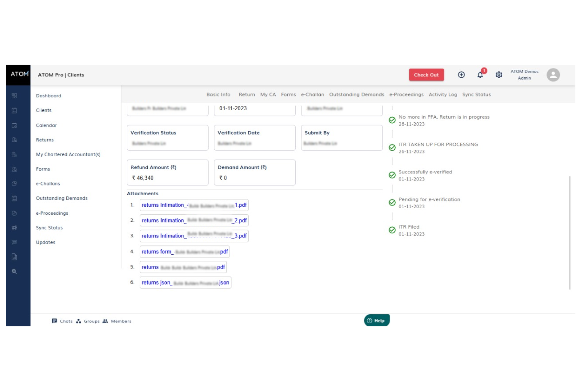Open the megaphone announcements icon in sidebar
The image size is (583, 392).
[14, 228]
